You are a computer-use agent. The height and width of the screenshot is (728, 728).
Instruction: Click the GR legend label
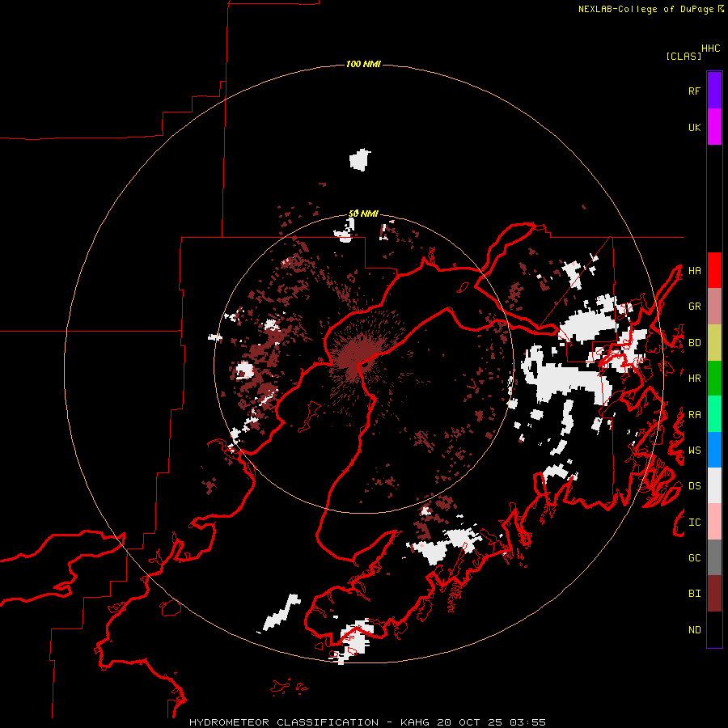point(695,307)
